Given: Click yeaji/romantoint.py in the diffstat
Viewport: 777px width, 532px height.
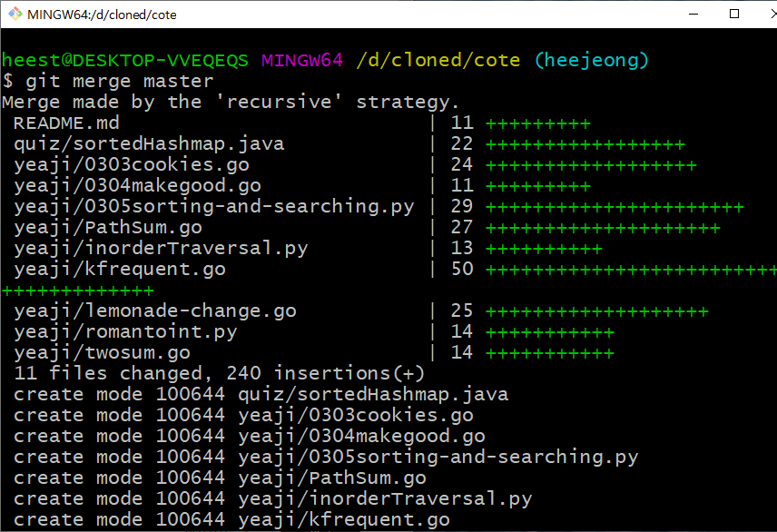Looking at the screenshot, I should pyautogui.click(x=125, y=331).
